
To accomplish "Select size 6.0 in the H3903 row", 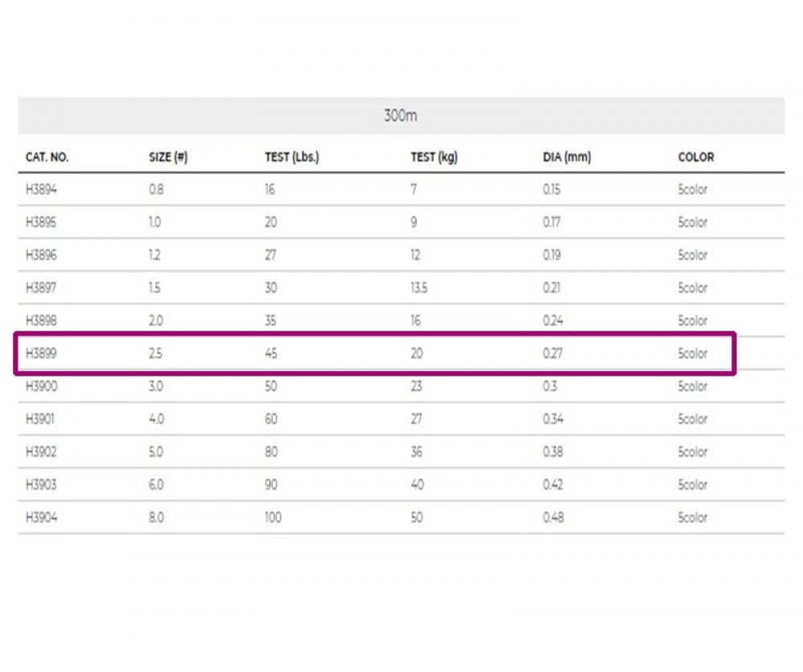I will click(x=156, y=485).
